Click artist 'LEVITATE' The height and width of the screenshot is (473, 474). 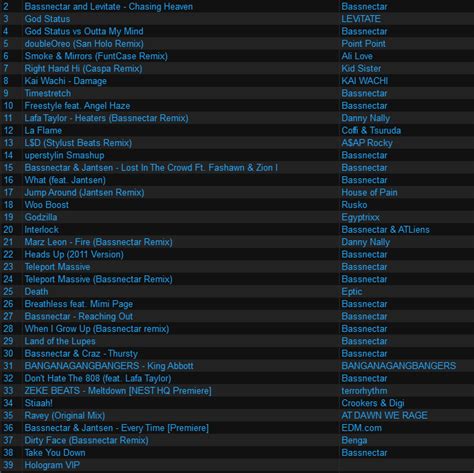click(361, 19)
